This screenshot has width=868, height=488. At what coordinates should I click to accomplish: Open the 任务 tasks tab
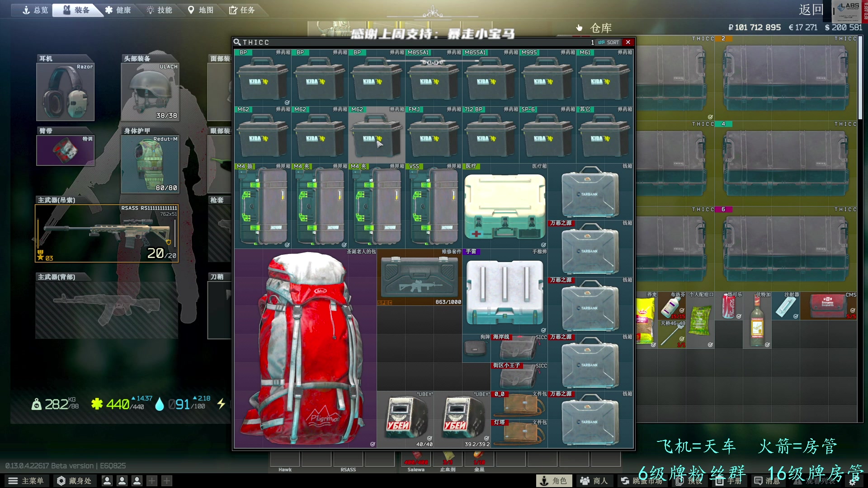tap(242, 10)
